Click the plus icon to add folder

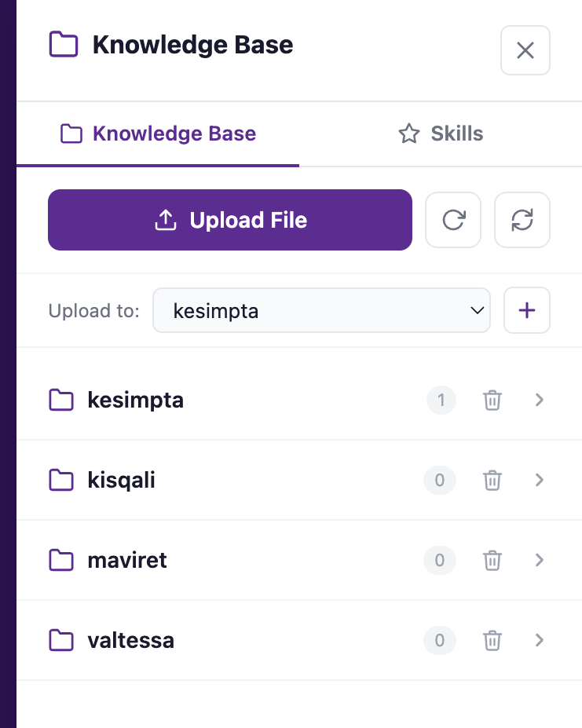(x=527, y=310)
